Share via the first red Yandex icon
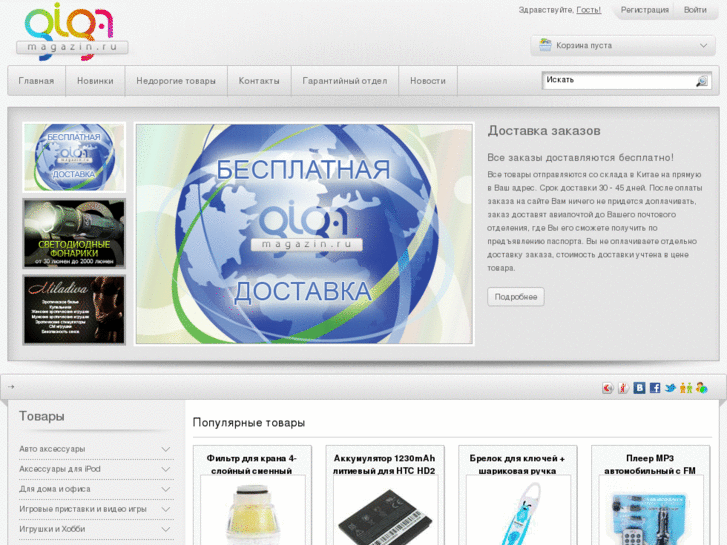Viewport: 727px width, 545px height. [x=608, y=388]
